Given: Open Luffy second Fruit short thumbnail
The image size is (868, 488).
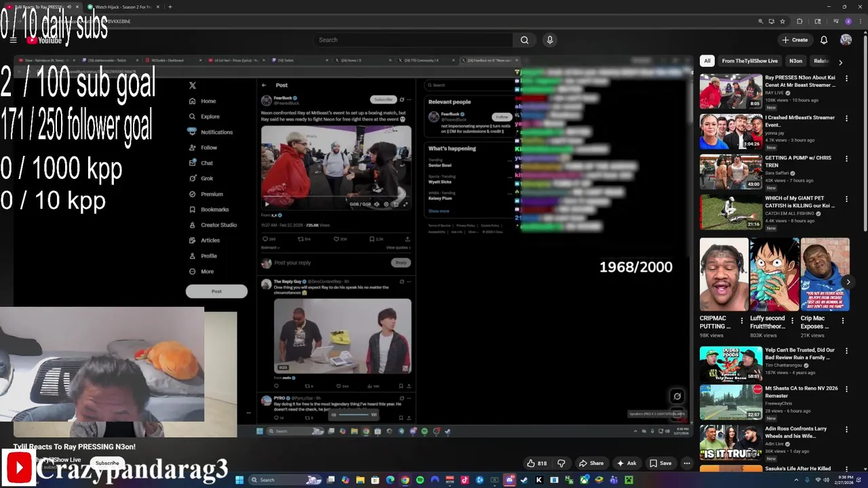Looking at the screenshot, I should coord(774,274).
